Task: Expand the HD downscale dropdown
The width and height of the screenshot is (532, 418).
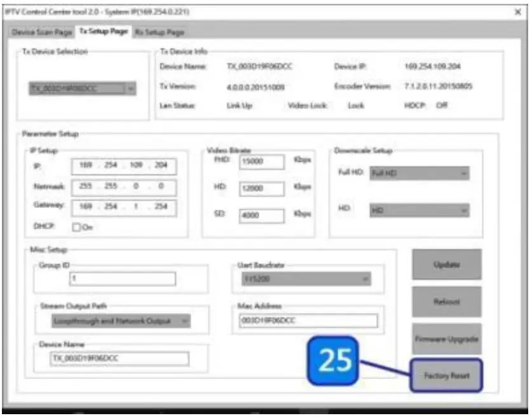Action: 419,211
